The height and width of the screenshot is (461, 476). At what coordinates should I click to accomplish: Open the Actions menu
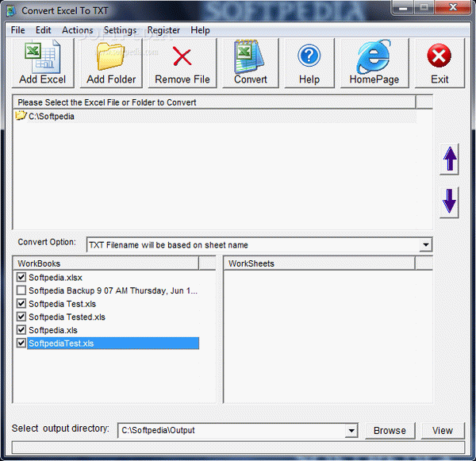point(78,30)
